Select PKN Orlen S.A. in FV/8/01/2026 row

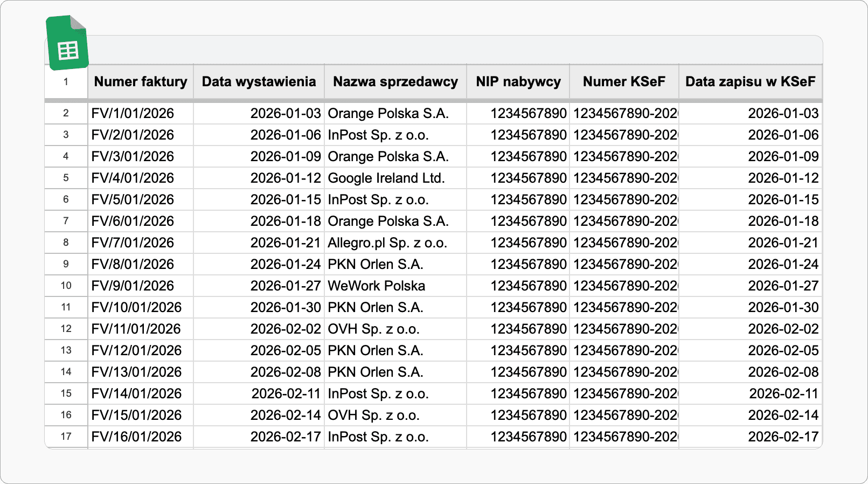click(395, 264)
